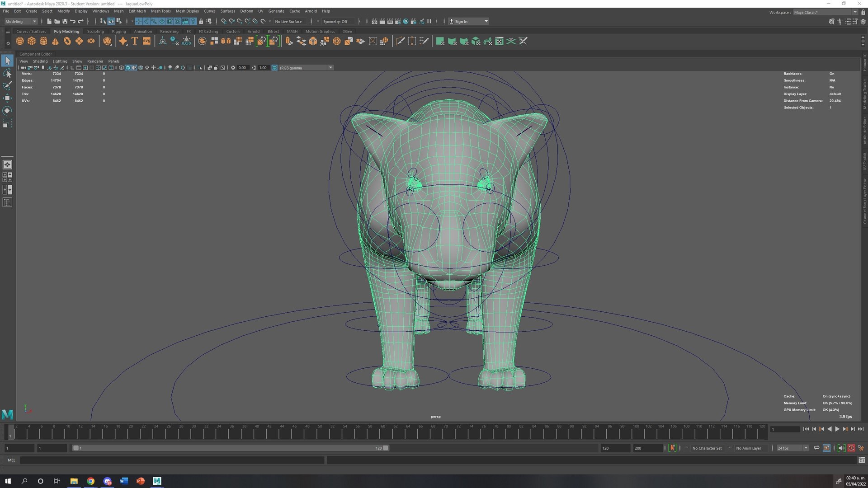Click the Undo arrow icon
Screen dimensions: 868x488
[73, 21]
